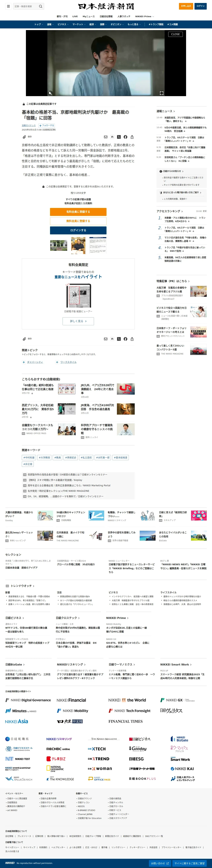Click the #中村和雄 keyword tag
This screenshot has width=212, height=868.
click(x=29, y=458)
